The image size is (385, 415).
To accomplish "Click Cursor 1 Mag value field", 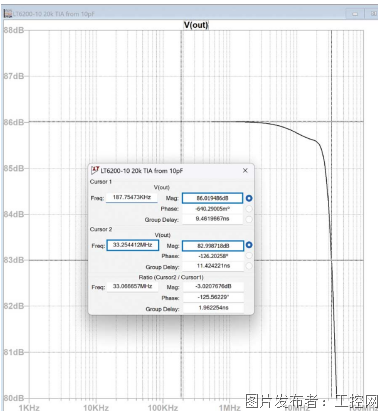I will (212, 198).
